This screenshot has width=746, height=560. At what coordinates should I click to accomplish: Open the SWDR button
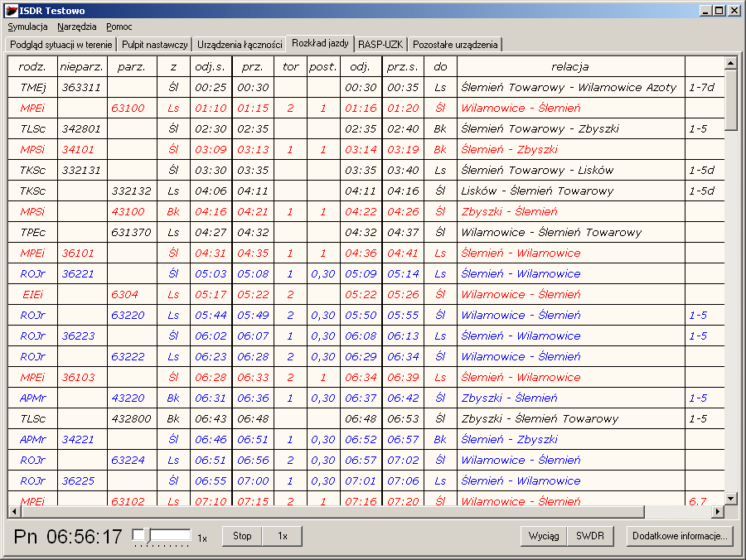click(x=590, y=536)
